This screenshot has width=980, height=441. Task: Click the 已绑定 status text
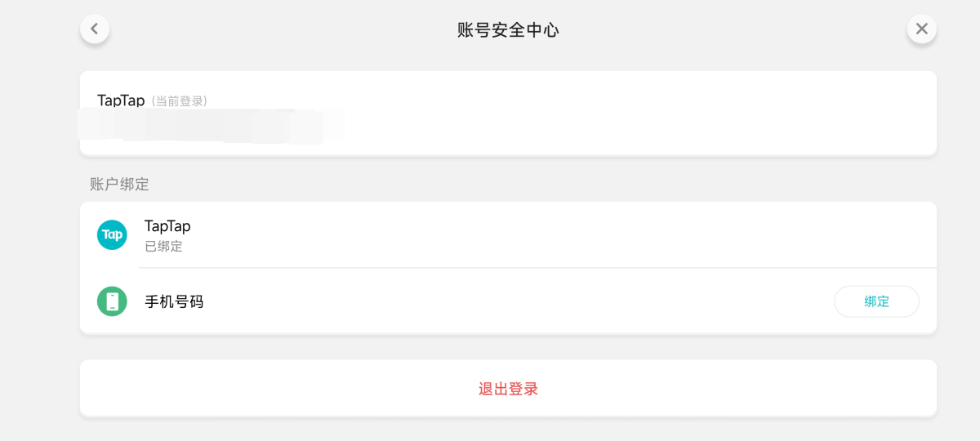[163, 246]
